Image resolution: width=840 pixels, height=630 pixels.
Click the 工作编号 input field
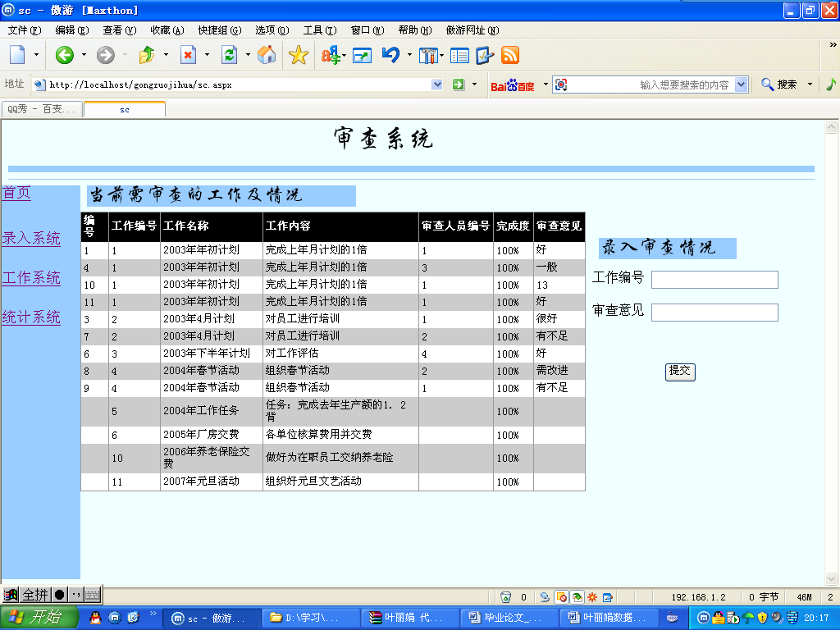[714, 279]
